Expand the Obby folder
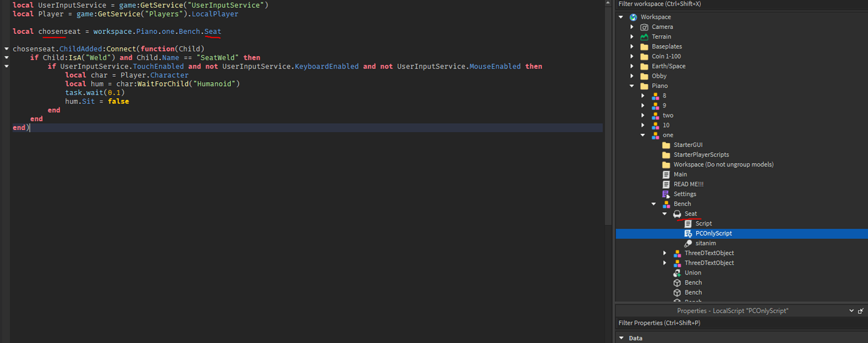The height and width of the screenshot is (343, 868). point(632,76)
